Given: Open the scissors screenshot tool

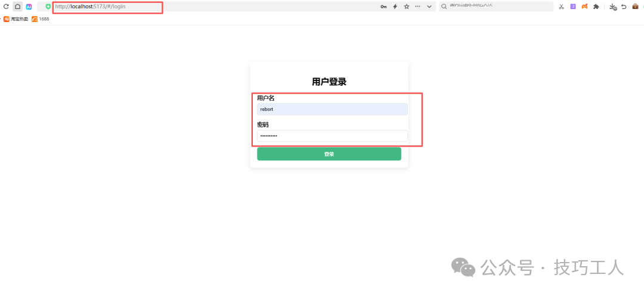Looking at the screenshot, I should [x=562, y=7].
